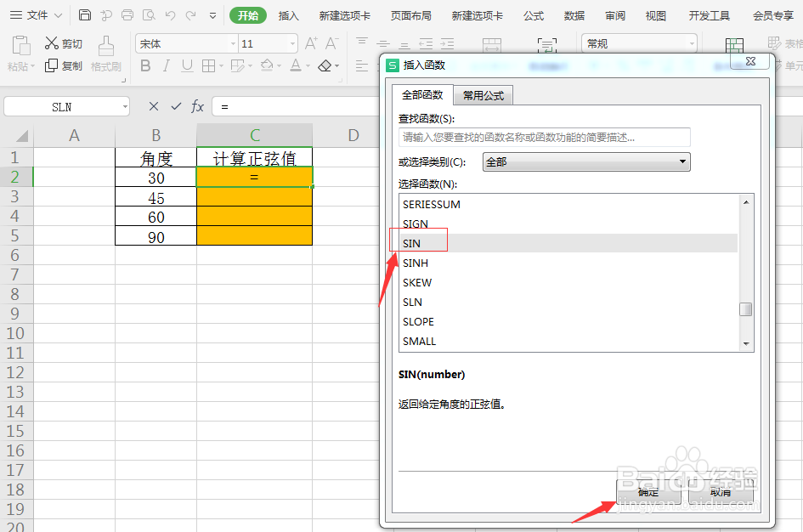Image resolution: width=803 pixels, height=532 pixels.
Task: Click into the formula bar input
Action: 297,106
